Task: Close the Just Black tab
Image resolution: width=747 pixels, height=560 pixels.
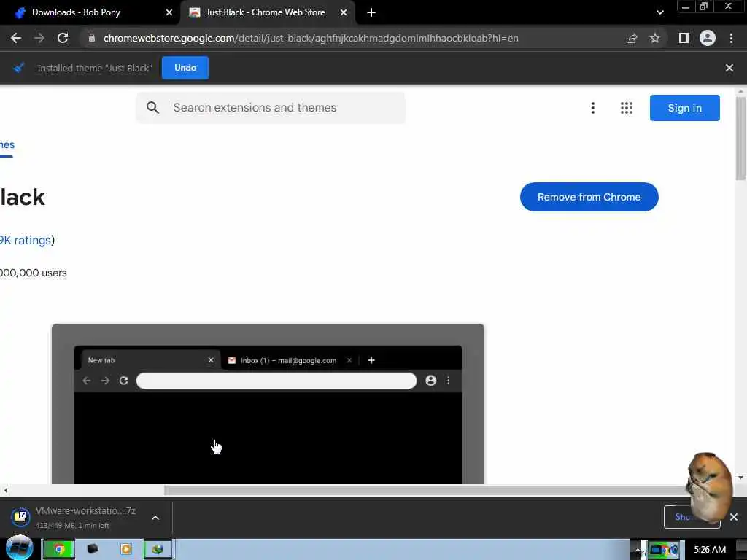Action: 344,12
